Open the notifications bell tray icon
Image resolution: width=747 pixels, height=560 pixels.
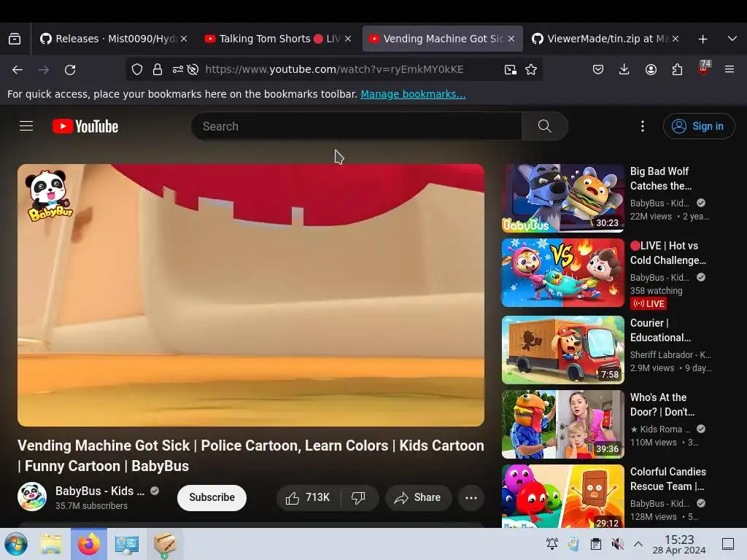(551, 544)
